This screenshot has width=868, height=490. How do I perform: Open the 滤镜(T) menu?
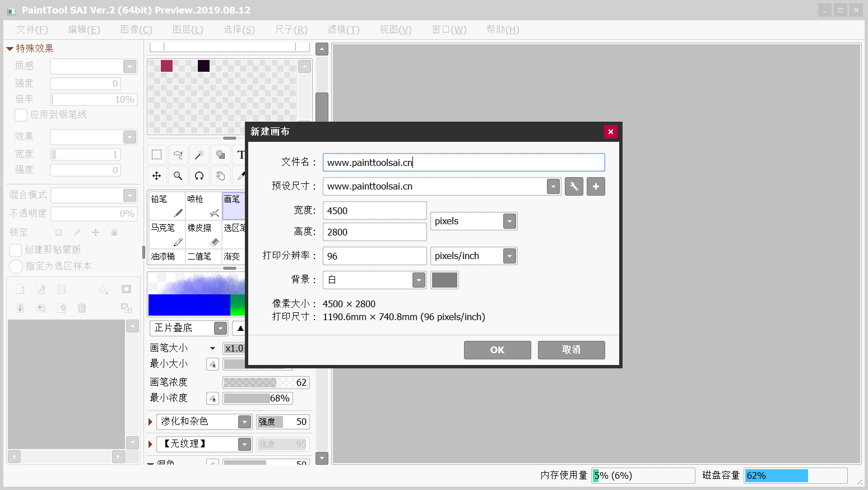coord(344,30)
